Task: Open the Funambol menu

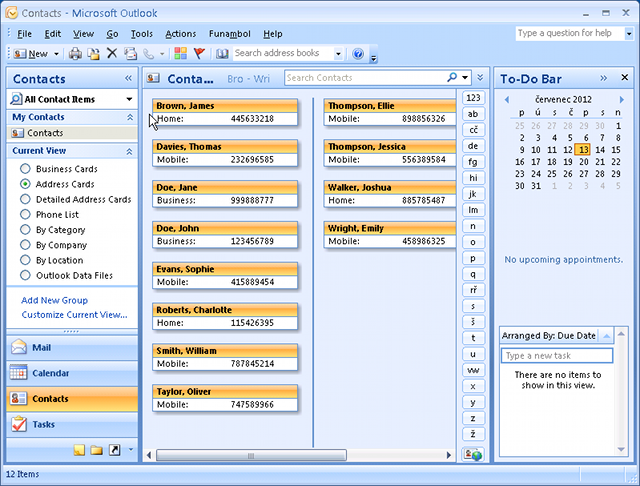Action: click(x=229, y=34)
